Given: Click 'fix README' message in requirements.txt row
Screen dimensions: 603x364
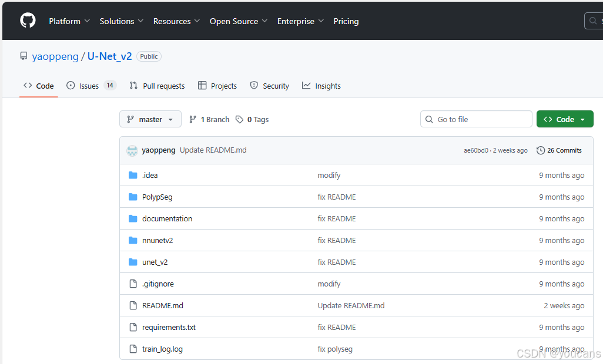Looking at the screenshot, I should click(337, 327).
